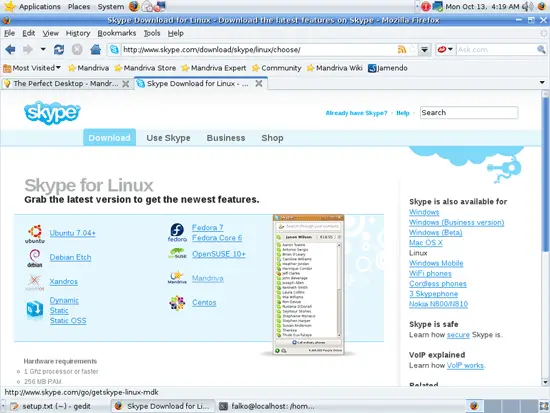Click the Ubuntu logo icon
550x413 pixels.
pos(35,234)
